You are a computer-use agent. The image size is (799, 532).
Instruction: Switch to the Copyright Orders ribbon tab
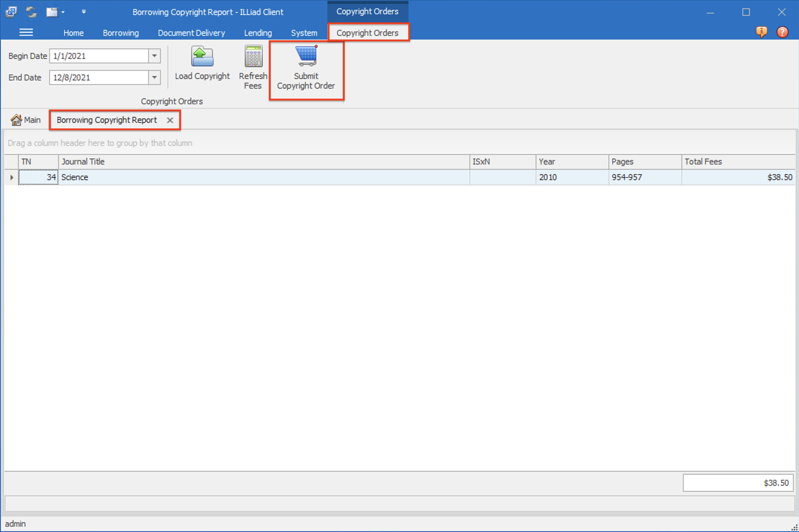(x=368, y=33)
